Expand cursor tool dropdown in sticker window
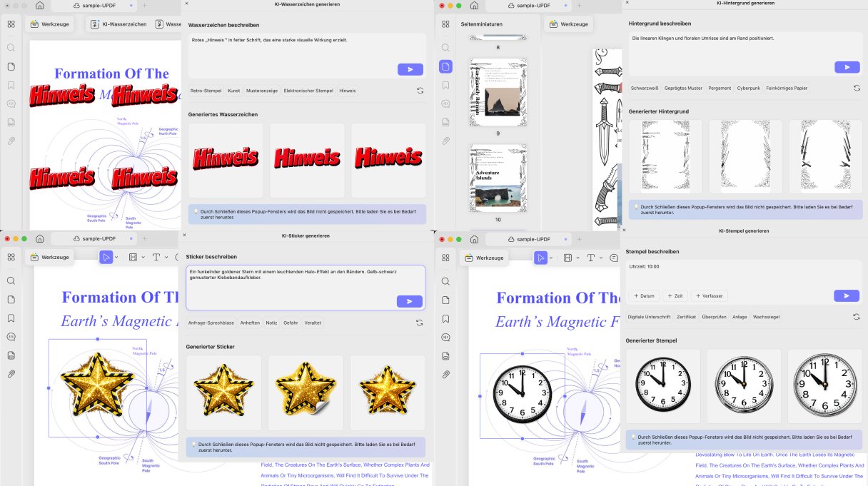 tap(118, 257)
